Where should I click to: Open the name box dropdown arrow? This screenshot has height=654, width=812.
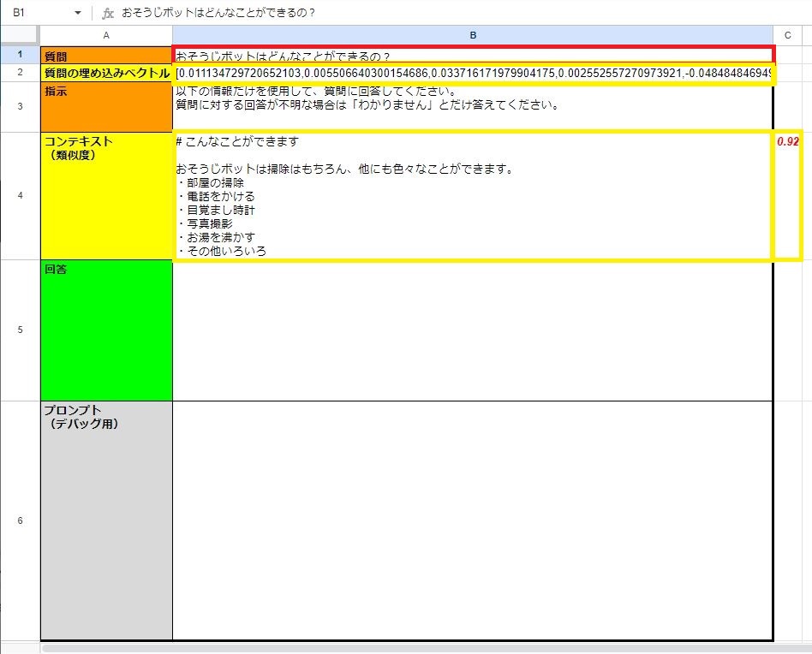78,14
